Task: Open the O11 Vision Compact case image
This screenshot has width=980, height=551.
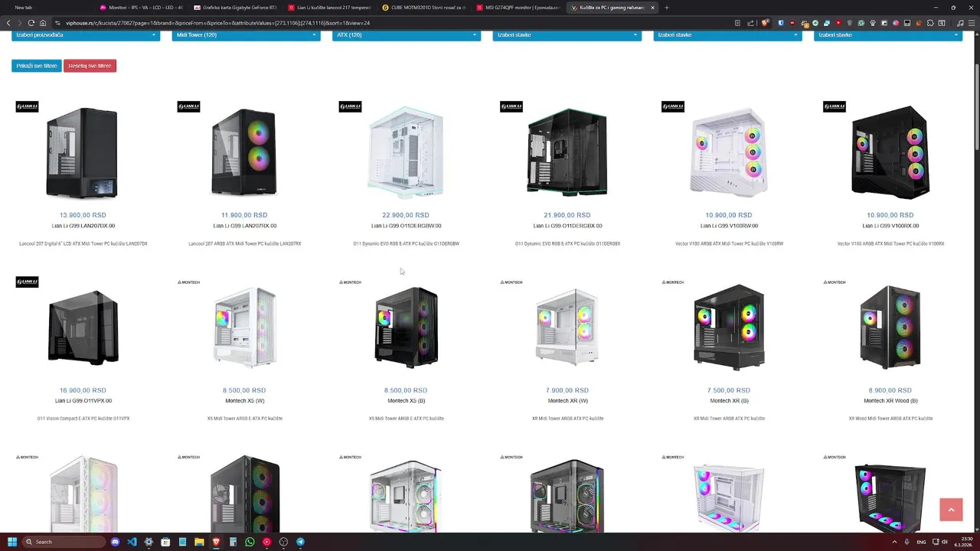Action: coord(83,328)
